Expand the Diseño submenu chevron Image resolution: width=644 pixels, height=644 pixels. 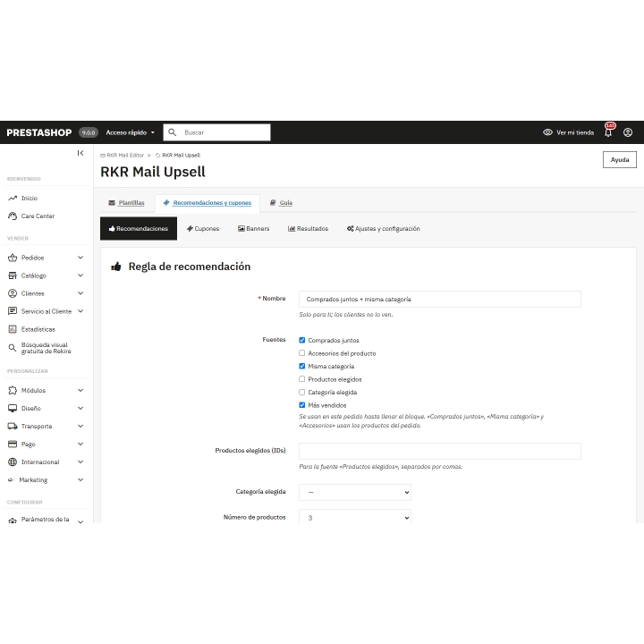[80, 408]
